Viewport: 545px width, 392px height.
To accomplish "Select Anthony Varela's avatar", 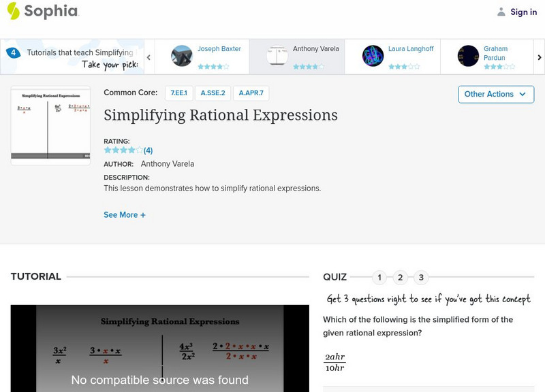I will click(x=277, y=54).
